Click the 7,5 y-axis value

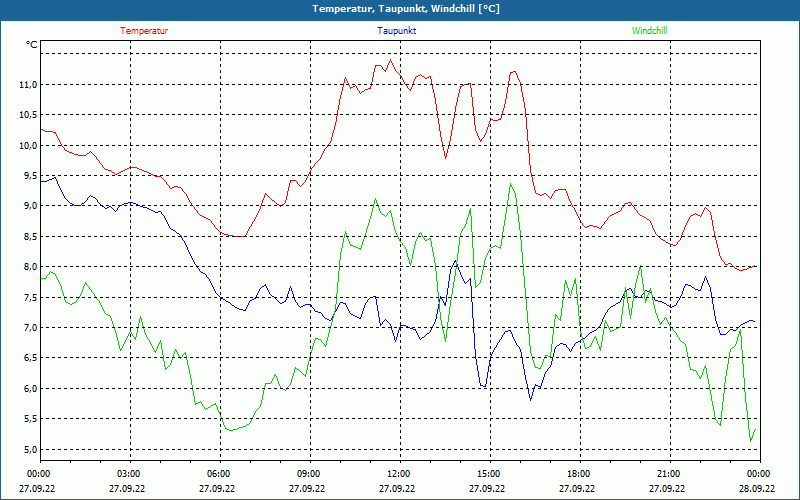(x=30, y=297)
